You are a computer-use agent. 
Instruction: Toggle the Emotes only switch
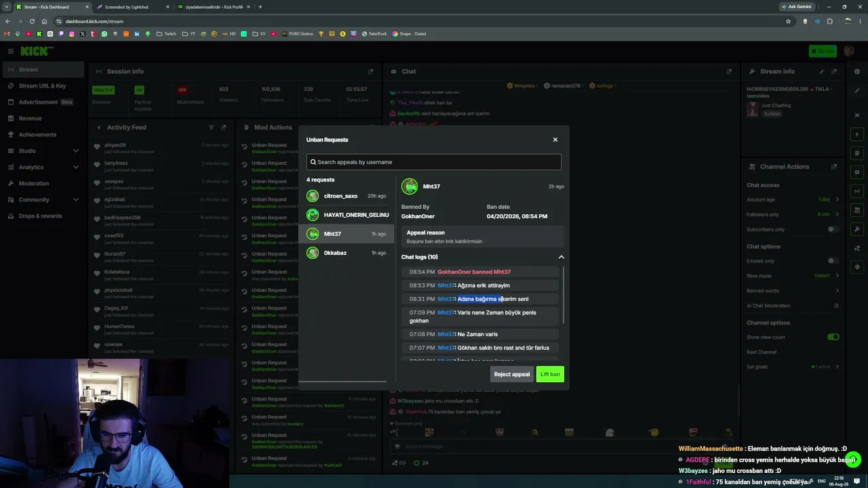click(833, 261)
